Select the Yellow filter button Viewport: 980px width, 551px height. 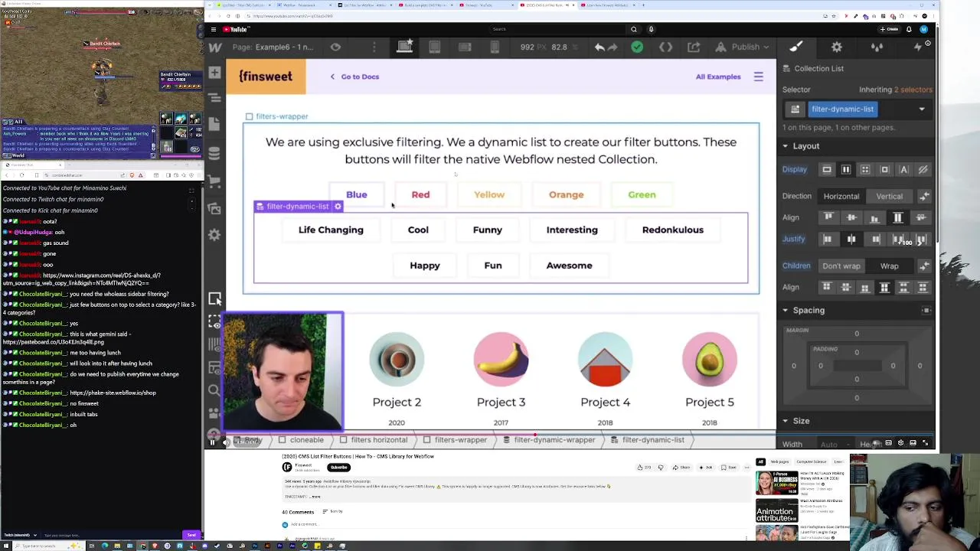pyautogui.click(x=489, y=194)
